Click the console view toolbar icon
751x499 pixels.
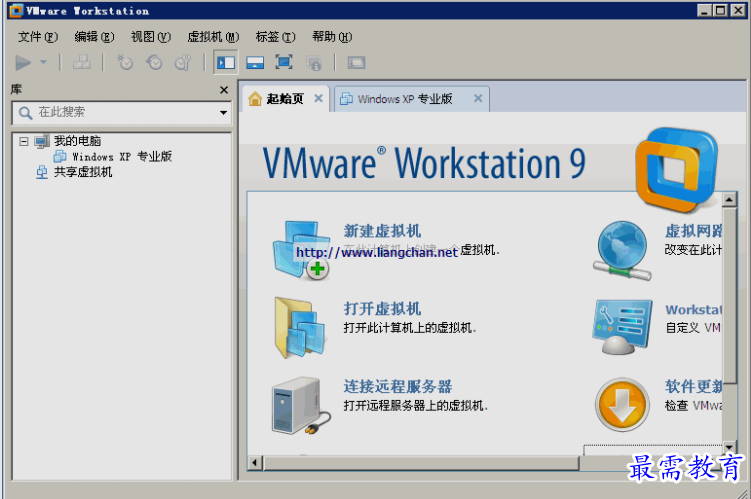356,62
